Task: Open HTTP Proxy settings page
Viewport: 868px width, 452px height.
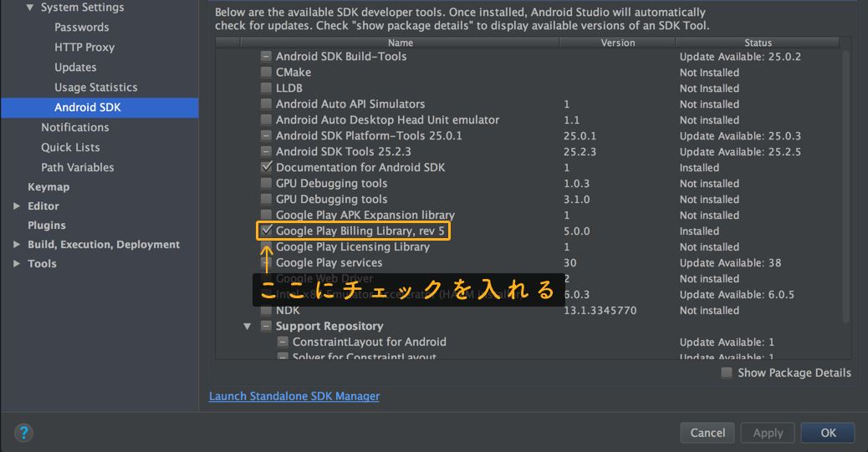Action: (x=84, y=47)
